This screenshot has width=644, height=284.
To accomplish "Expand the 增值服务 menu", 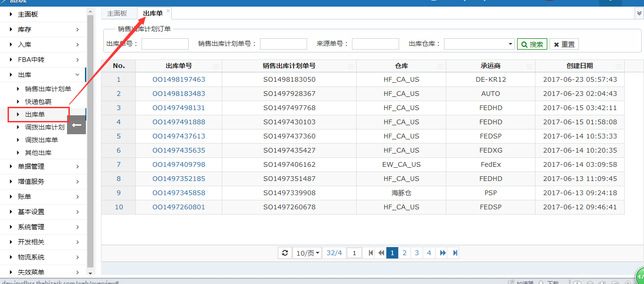I will pos(43,181).
